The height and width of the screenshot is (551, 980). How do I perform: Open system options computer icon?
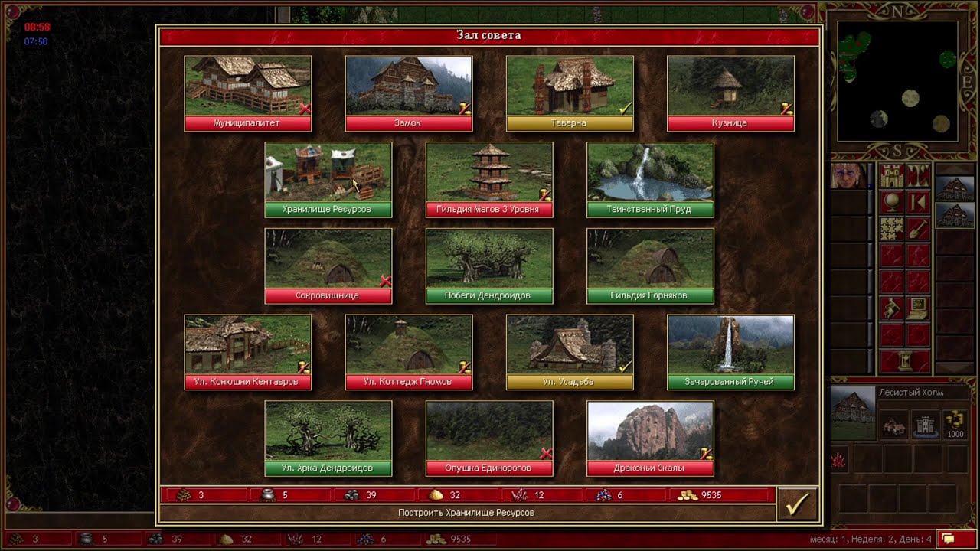918,308
